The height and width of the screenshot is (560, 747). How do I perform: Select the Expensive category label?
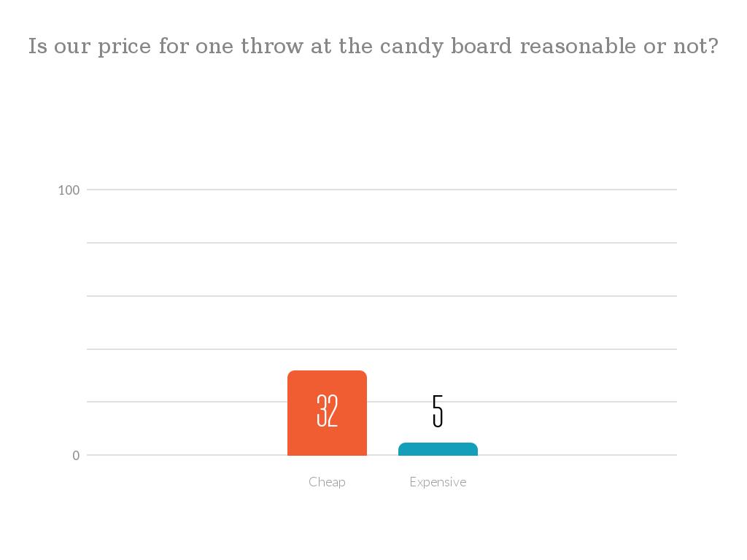438,482
